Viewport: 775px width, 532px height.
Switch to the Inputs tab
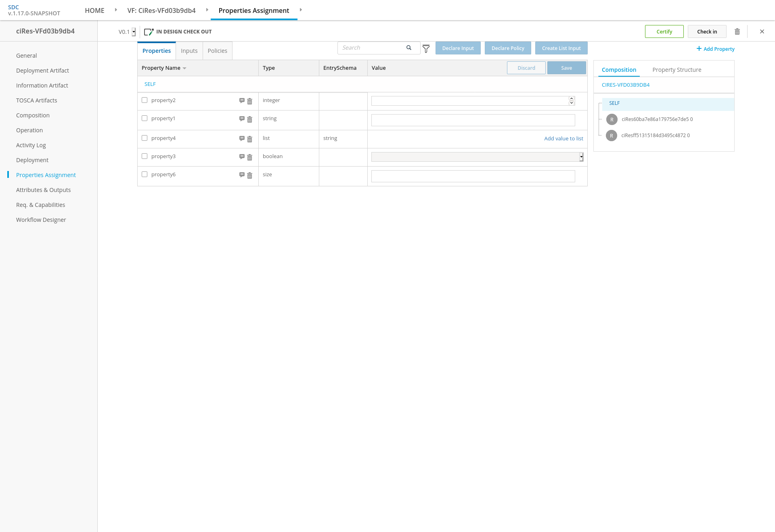tap(189, 51)
